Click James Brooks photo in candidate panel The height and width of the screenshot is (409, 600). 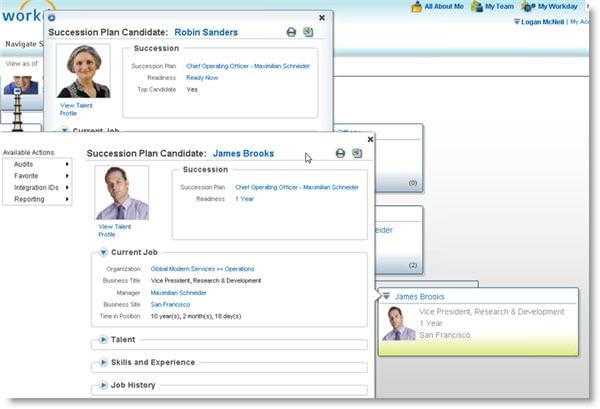pos(122,192)
